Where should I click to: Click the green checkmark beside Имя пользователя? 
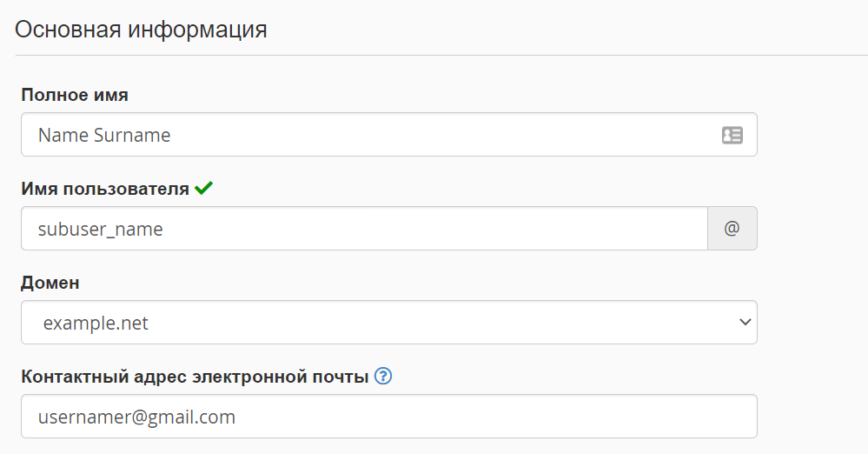click(203, 188)
